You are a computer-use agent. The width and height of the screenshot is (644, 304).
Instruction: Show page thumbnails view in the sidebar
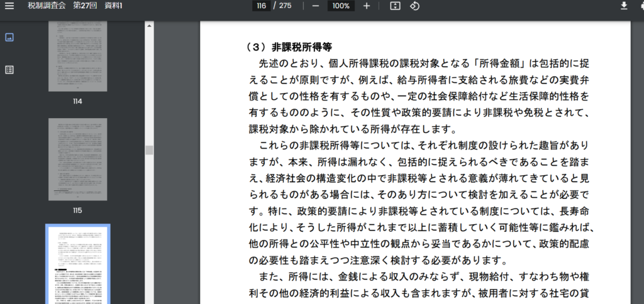[9, 37]
